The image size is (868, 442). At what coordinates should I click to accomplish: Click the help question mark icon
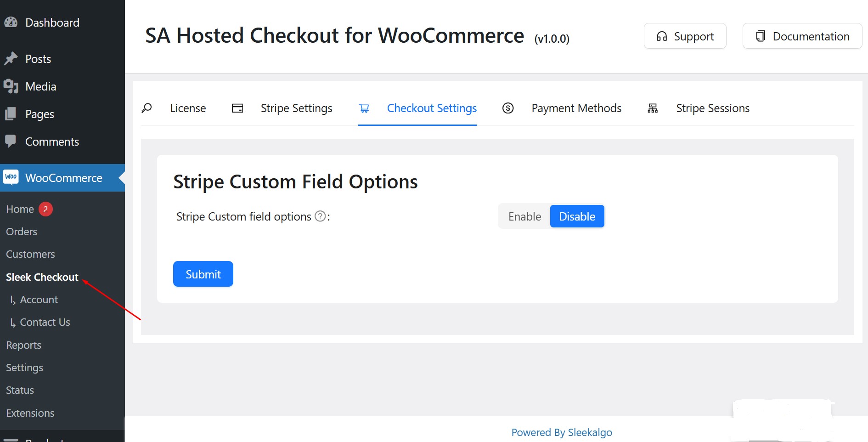coord(320,216)
